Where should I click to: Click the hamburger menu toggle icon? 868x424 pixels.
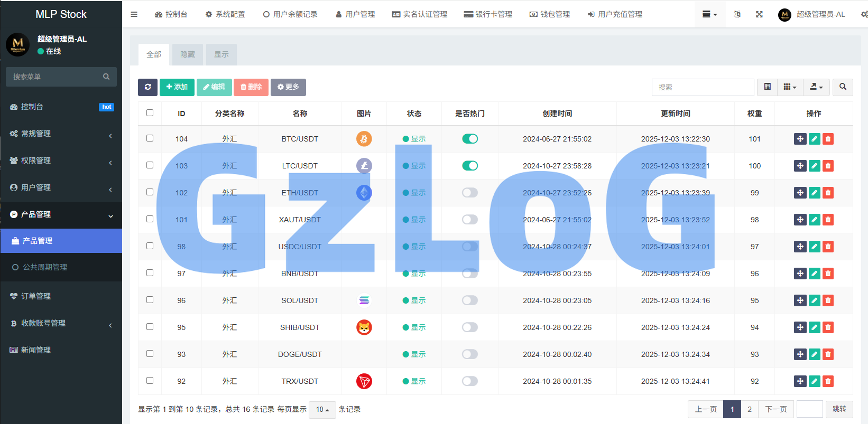134,14
